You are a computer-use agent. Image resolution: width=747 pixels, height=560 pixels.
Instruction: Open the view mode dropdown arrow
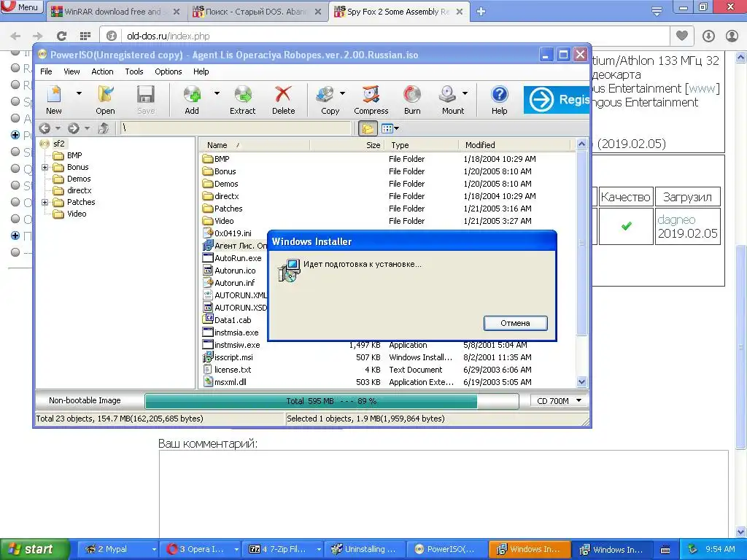(x=396, y=128)
